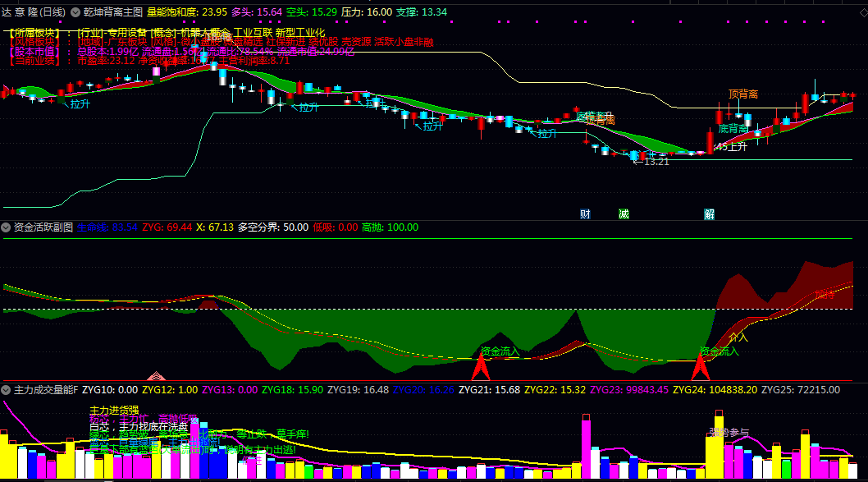Click the X: 67.13 readout
The height and width of the screenshot is (482, 868).
[x=215, y=227]
